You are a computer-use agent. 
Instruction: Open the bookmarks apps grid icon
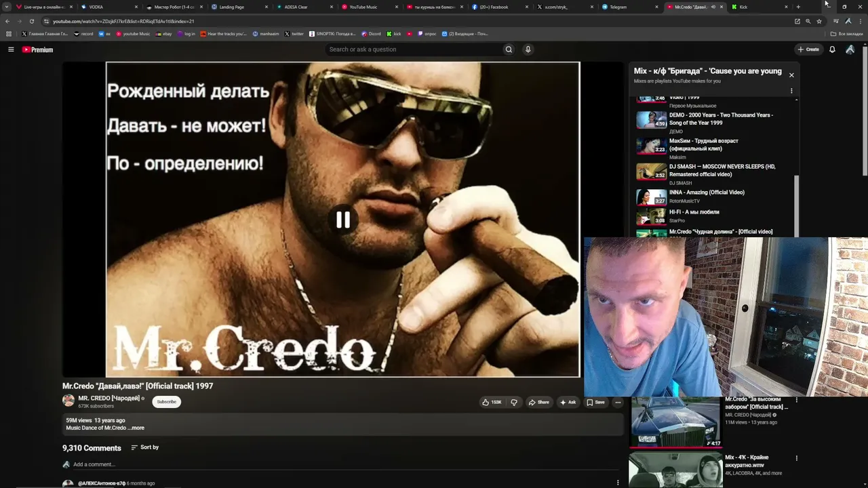[9, 33]
